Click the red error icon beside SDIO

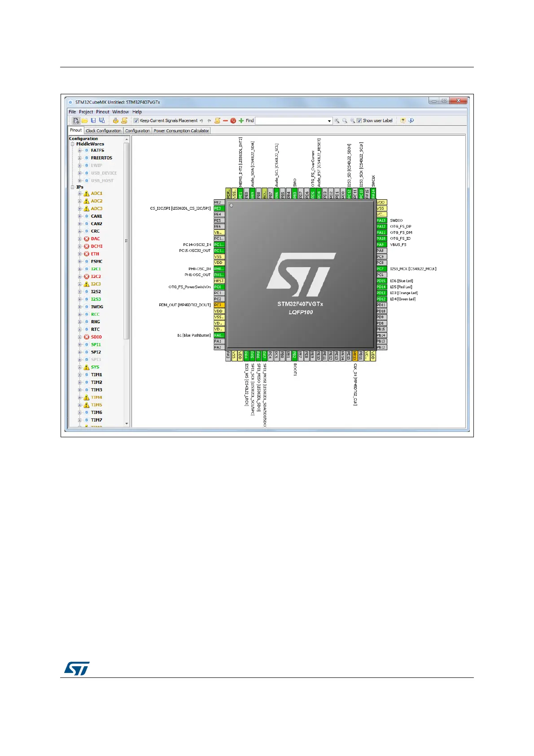point(87,337)
